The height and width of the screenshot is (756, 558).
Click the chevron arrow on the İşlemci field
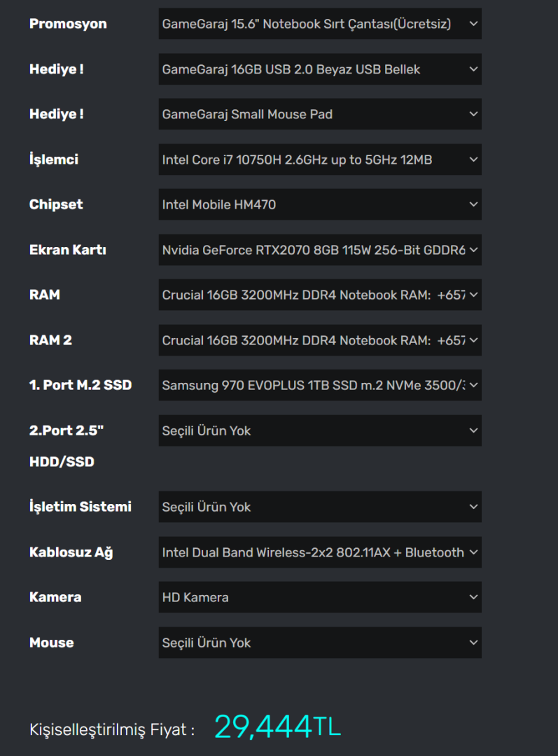(473, 160)
